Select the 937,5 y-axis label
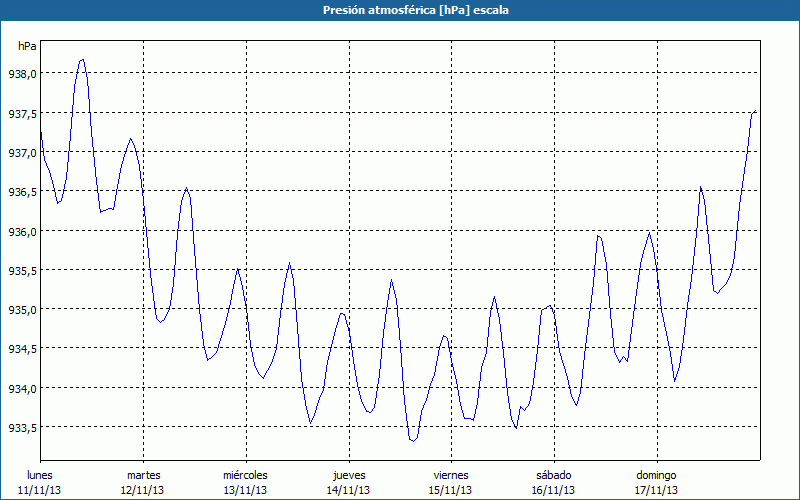The height and width of the screenshot is (500, 800). [22, 113]
